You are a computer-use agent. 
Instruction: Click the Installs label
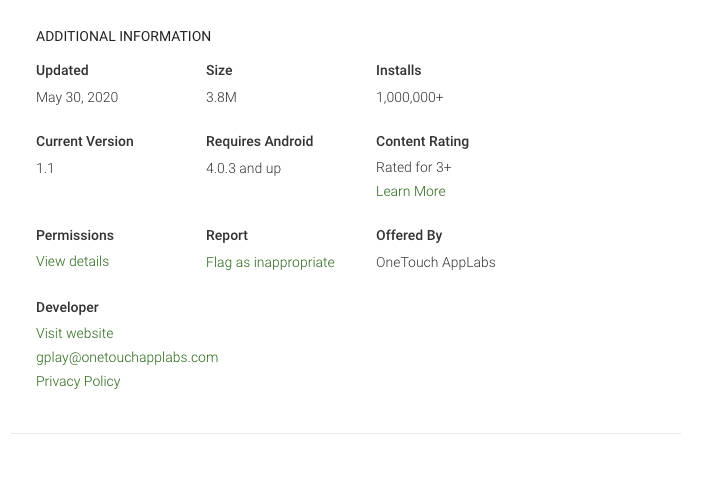[x=398, y=70]
